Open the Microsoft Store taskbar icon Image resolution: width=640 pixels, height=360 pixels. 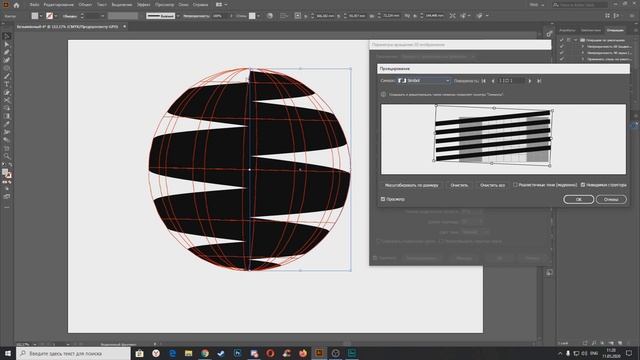pyautogui.click(x=139, y=353)
